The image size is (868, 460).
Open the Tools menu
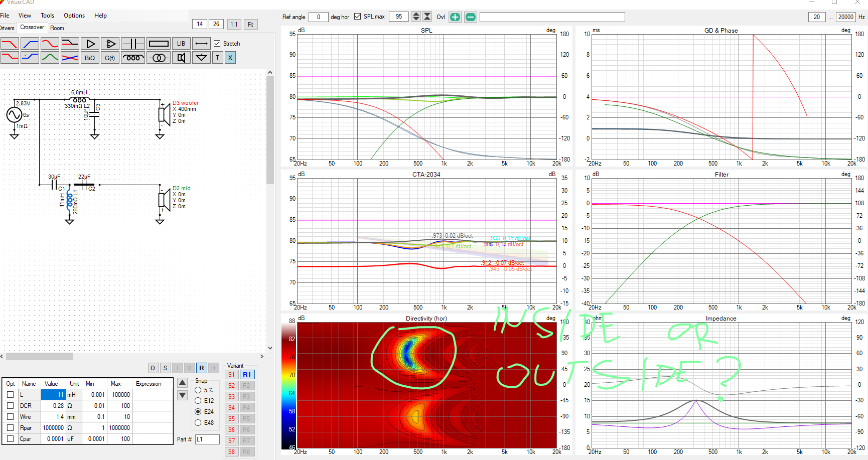[48, 16]
